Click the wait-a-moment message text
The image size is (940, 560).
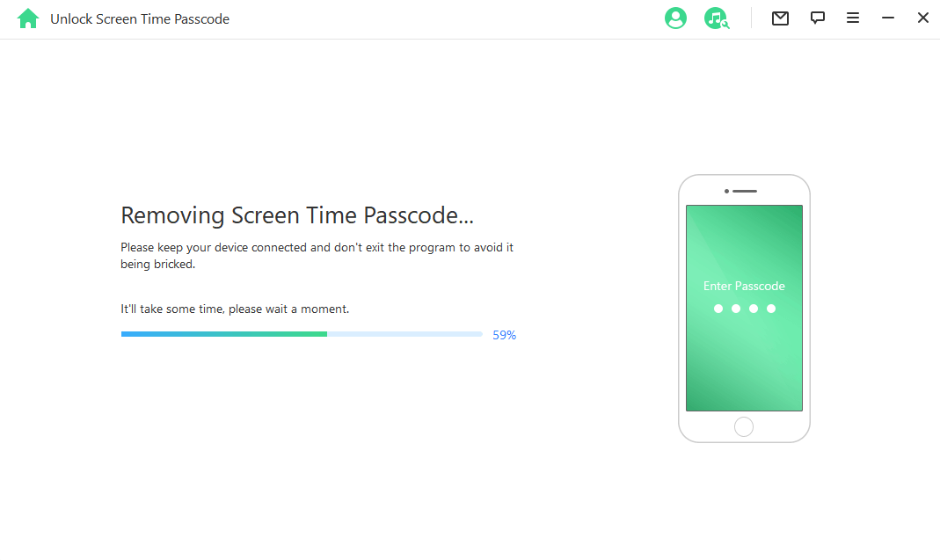(234, 309)
